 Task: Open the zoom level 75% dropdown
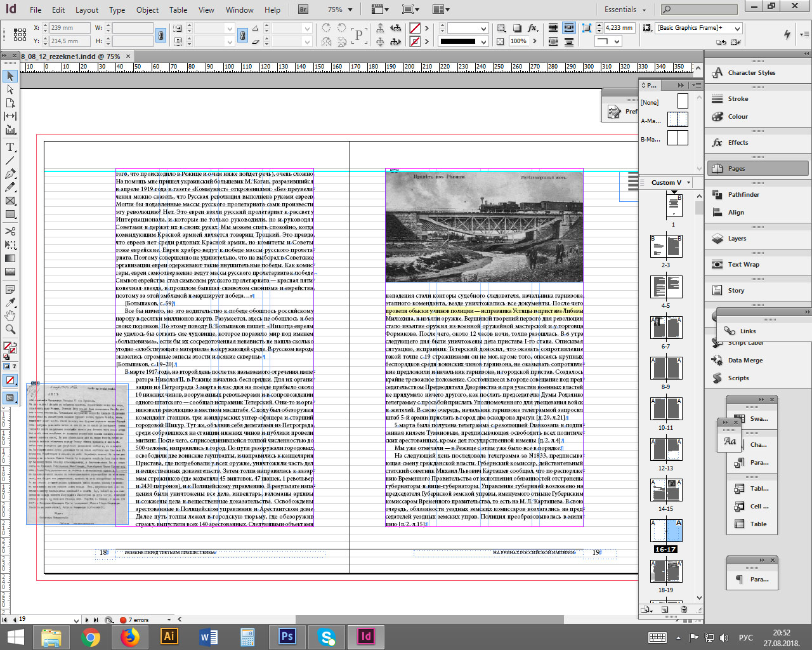click(340, 10)
